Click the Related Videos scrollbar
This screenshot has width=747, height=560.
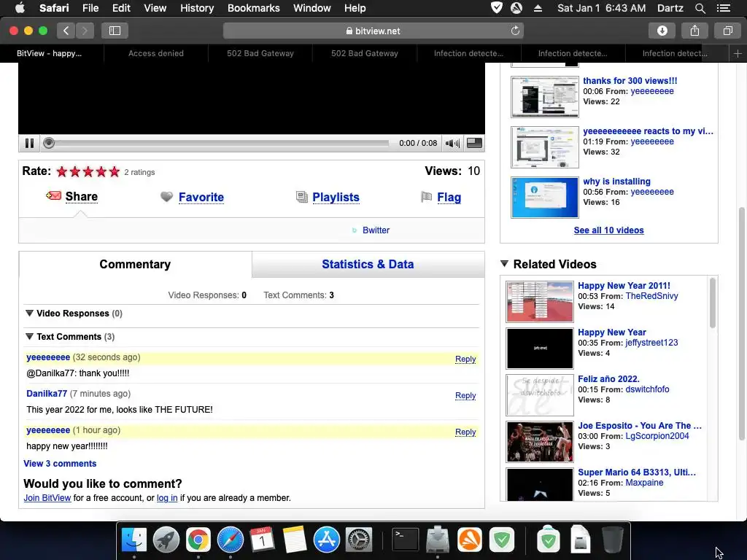713,303
